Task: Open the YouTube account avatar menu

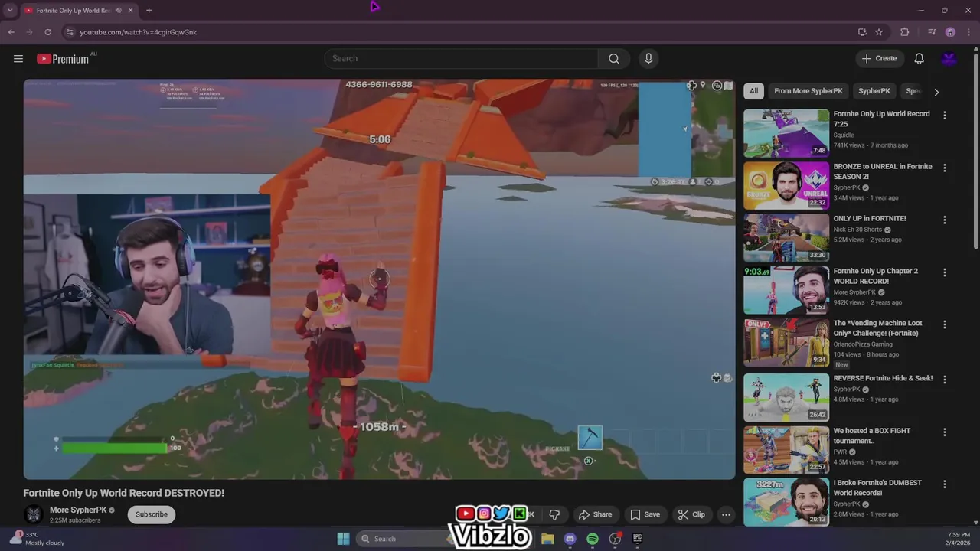Action: coord(949,59)
